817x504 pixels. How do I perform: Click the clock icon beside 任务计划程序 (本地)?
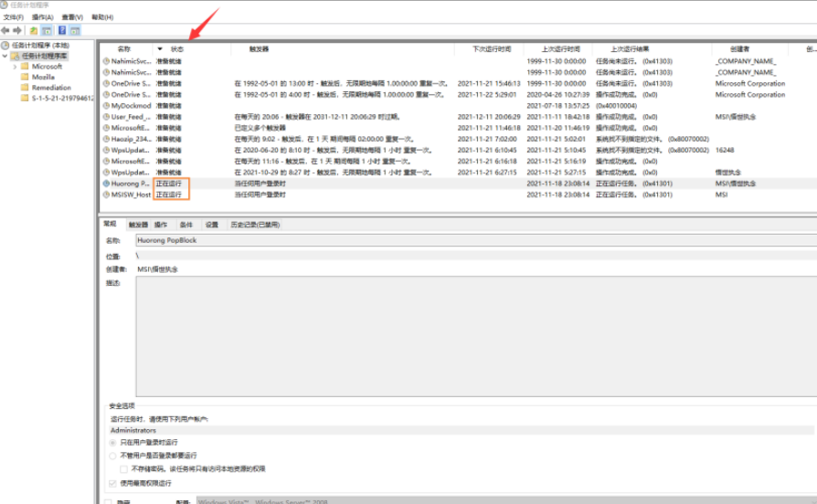[5, 46]
